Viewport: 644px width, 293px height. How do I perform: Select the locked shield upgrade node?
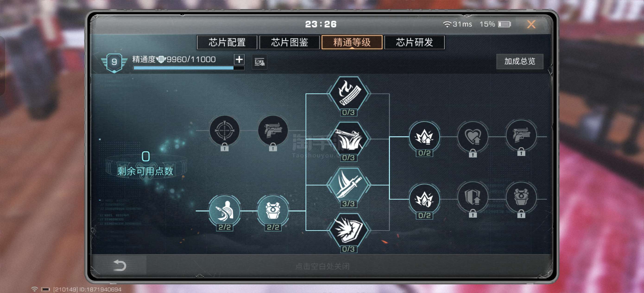473,199
